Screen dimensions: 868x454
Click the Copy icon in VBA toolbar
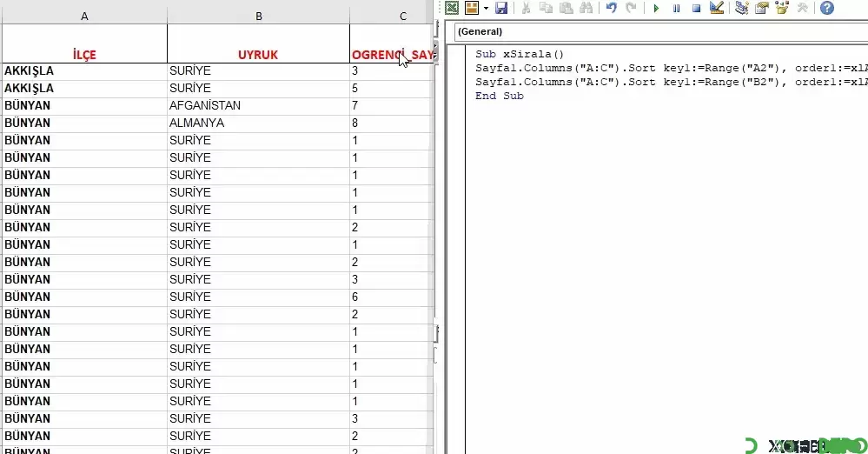(x=546, y=8)
